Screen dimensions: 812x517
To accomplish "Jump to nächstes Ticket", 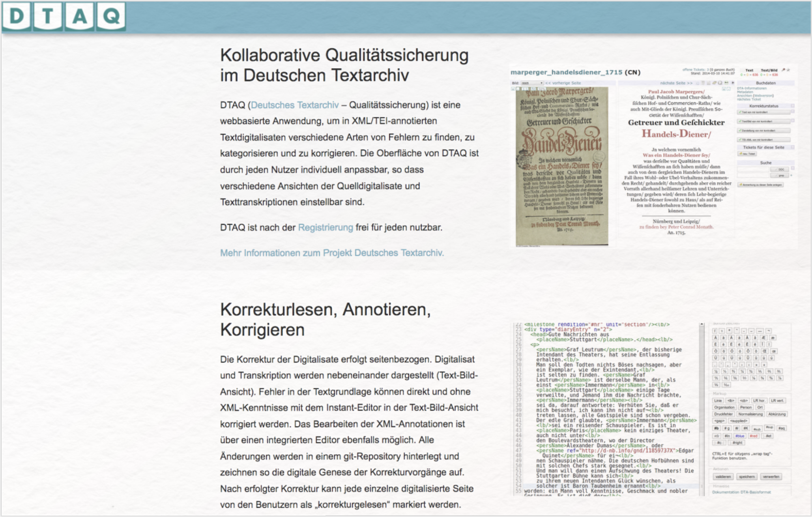I will pyautogui.click(x=749, y=99).
